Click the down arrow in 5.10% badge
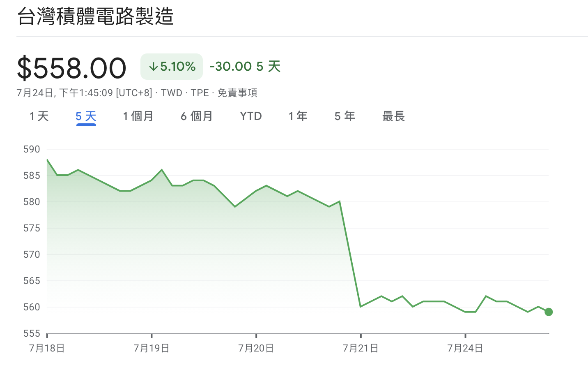The width and height of the screenshot is (588, 370). click(x=153, y=67)
